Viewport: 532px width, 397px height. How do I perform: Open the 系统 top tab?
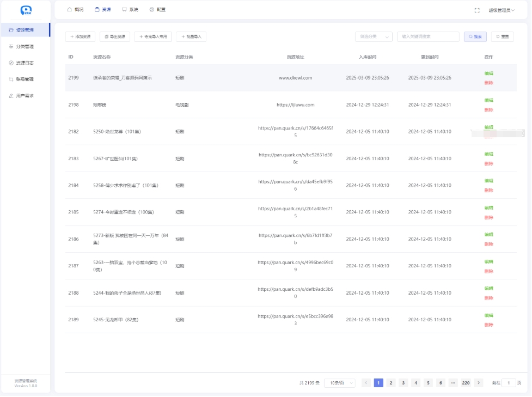click(130, 9)
